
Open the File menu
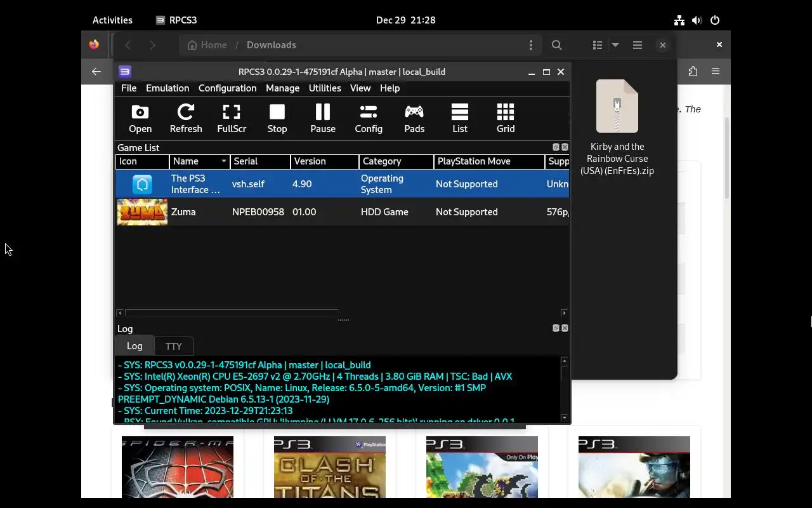[129, 88]
